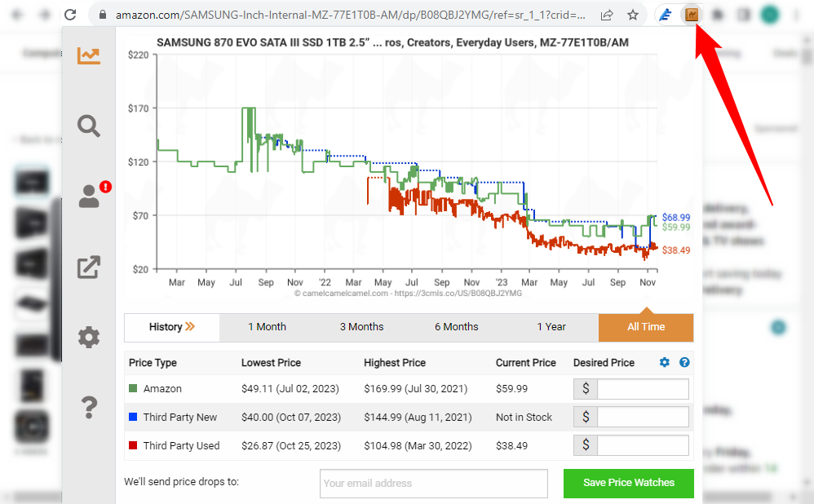
Task: Switch to the 3 Months range
Action: 361,327
